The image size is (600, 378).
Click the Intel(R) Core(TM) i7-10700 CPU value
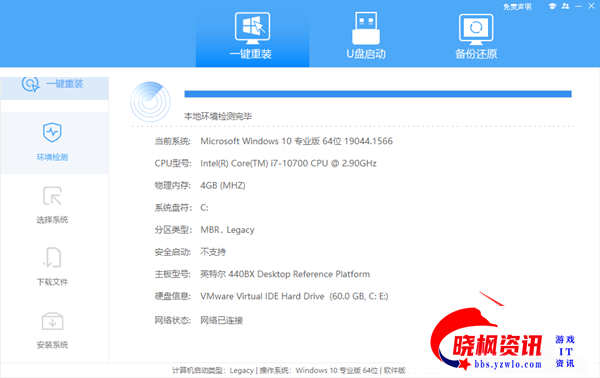point(289,163)
